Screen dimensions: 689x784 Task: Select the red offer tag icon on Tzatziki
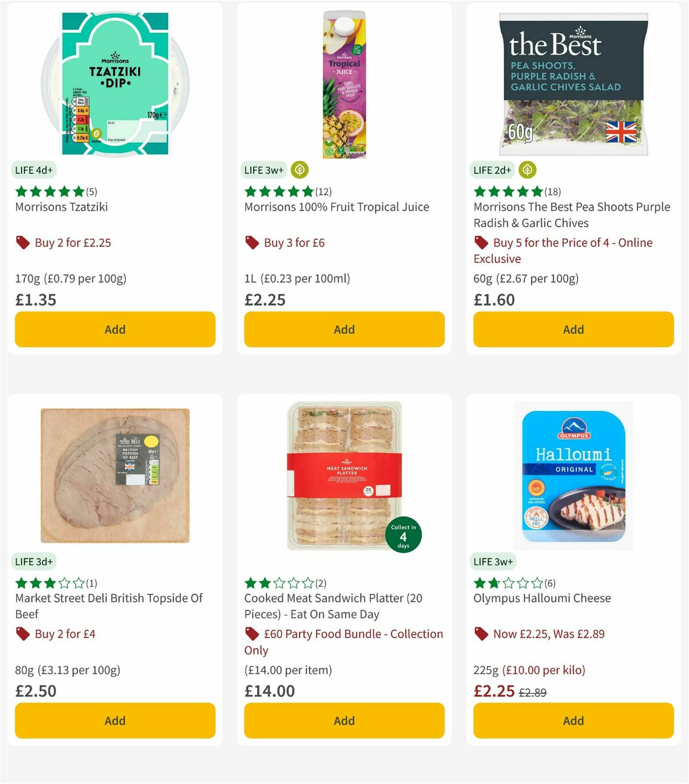click(23, 243)
